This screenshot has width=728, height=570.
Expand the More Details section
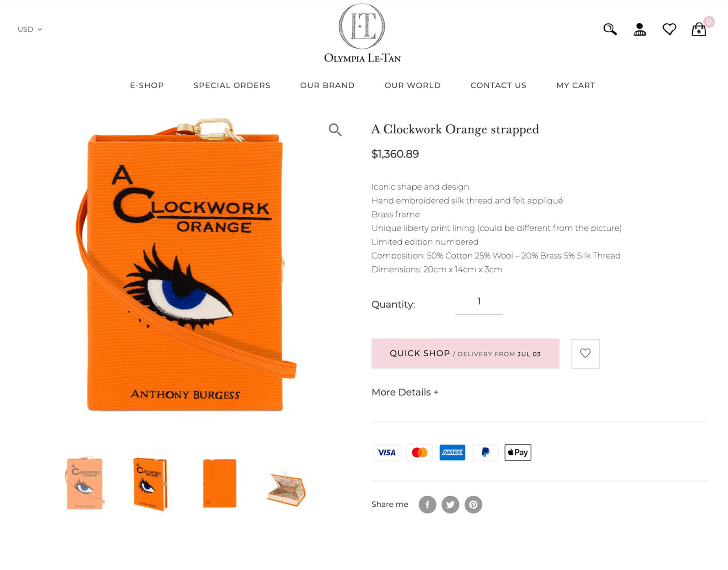click(405, 392)
